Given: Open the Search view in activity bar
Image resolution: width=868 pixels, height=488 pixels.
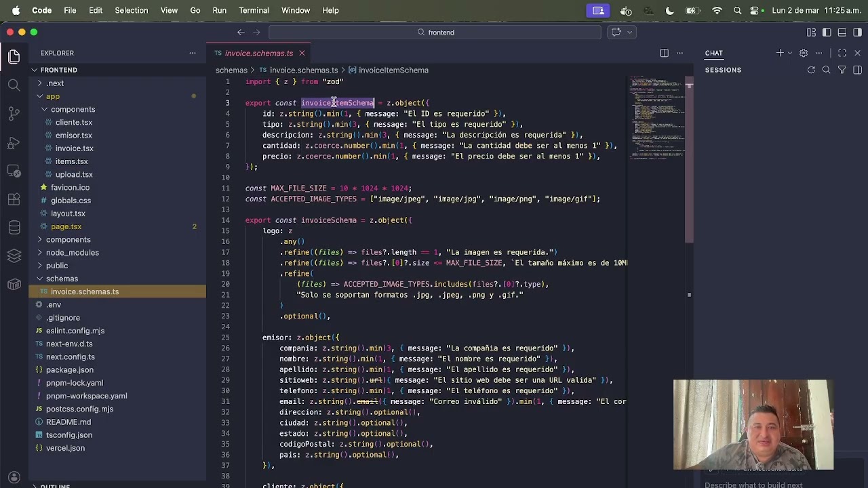Looking at the screenshot, I should [x=14, y=85].
